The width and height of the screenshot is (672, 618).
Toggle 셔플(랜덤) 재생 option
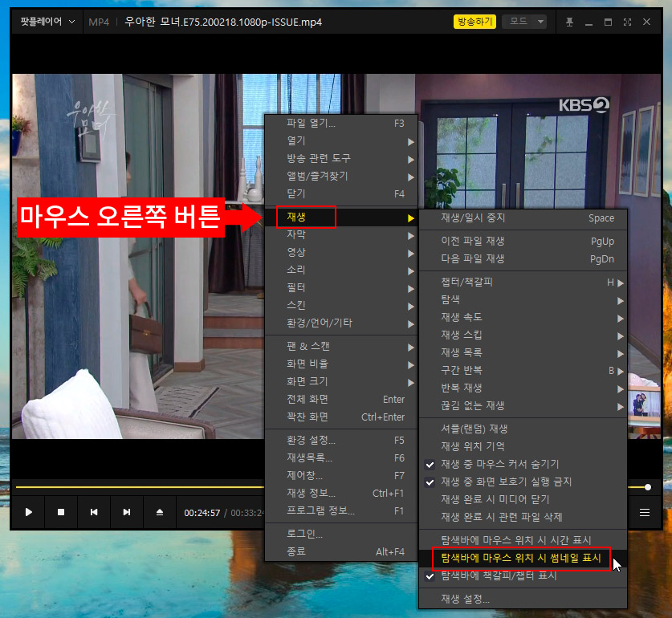(x=523, y=429)
